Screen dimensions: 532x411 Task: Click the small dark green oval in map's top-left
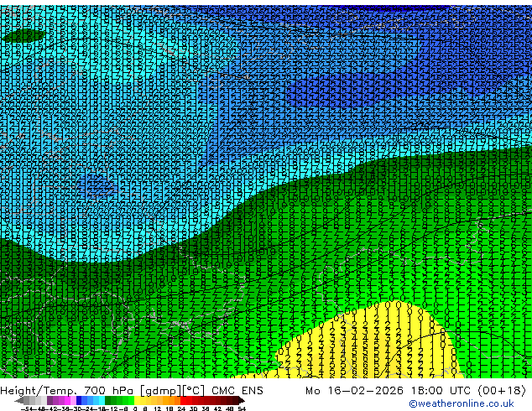click(23, 35)
